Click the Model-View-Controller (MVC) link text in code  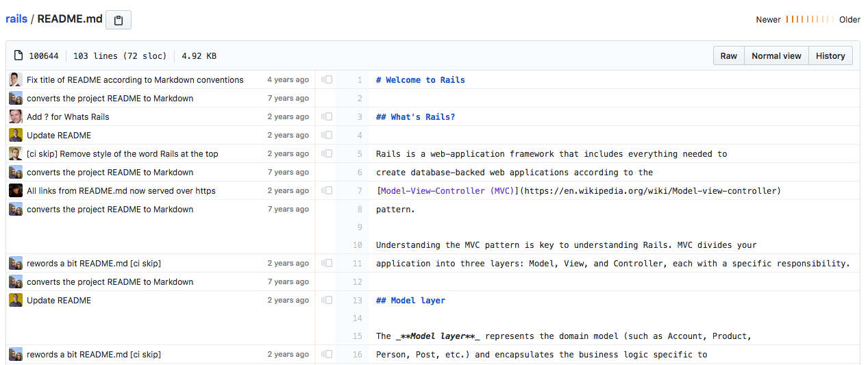tap(446, 191)
